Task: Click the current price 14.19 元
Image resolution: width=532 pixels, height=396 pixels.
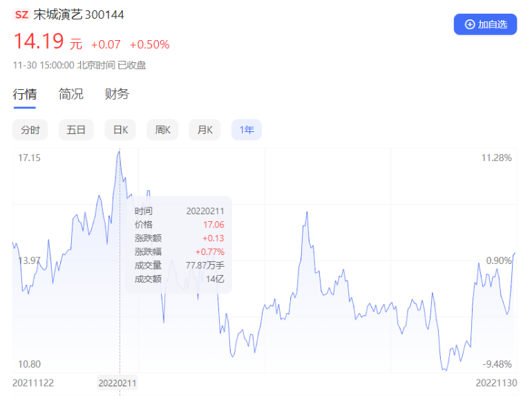Action: [x=47, y=42]
